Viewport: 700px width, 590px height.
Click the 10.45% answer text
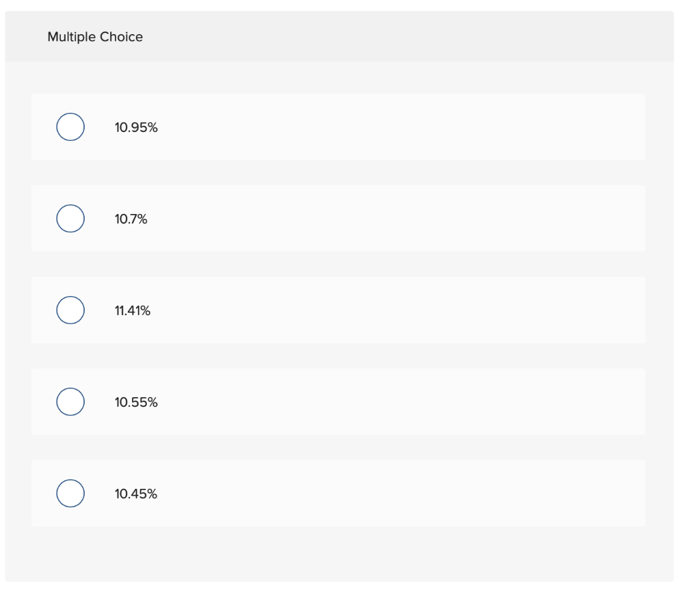pyautogui.click(x=135, y=494)
